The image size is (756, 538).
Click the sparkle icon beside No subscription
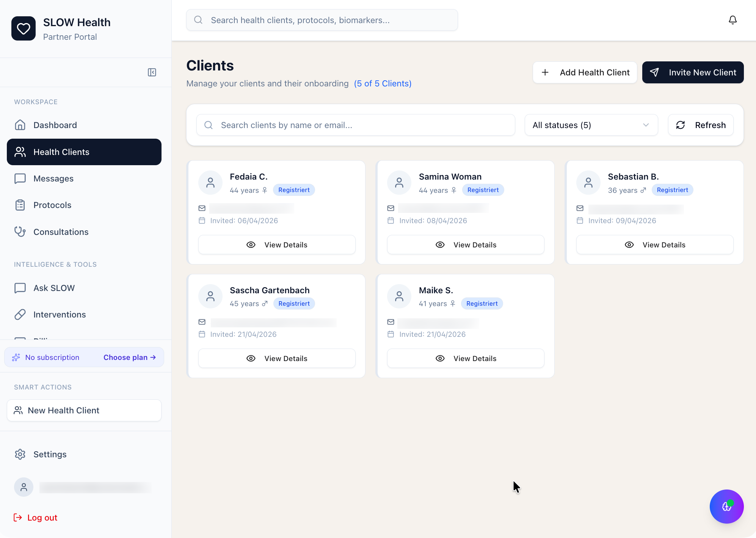pos(16,357)
